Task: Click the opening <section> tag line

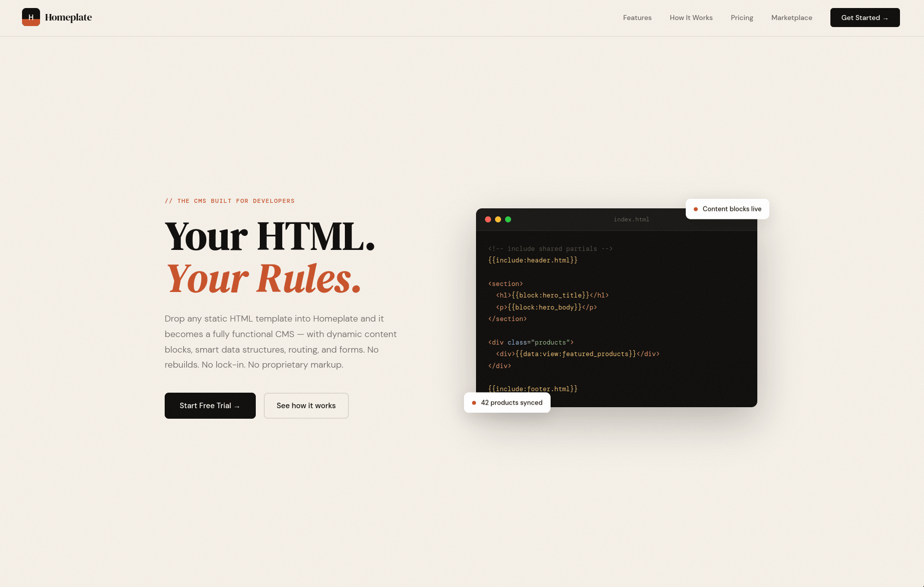Action: [506, 284]
